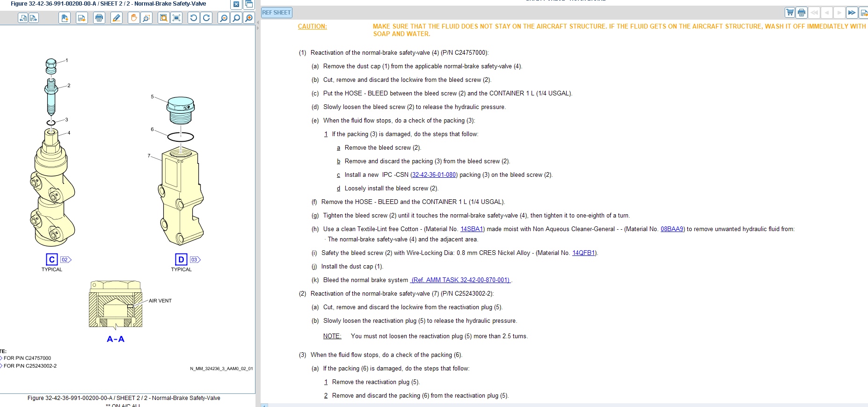Click the fast forward double arrow icon

852,13
